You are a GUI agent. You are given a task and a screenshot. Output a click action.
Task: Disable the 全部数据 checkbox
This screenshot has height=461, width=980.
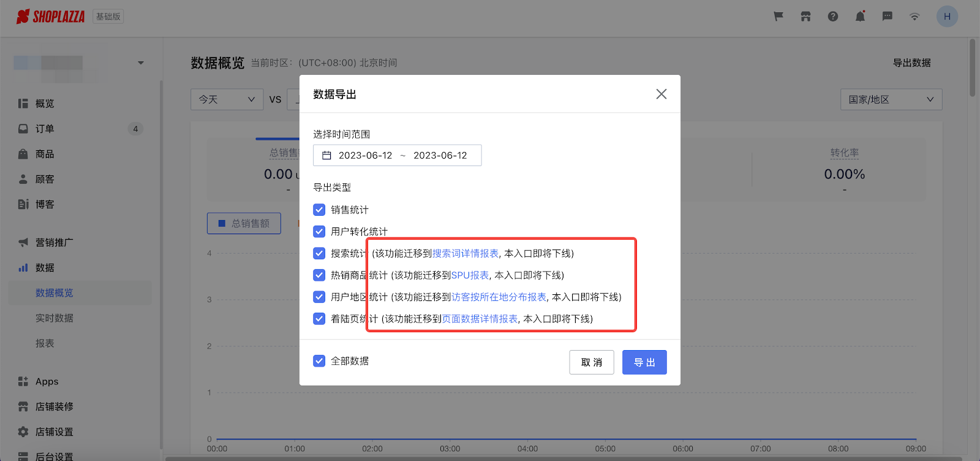click(319, 361)
